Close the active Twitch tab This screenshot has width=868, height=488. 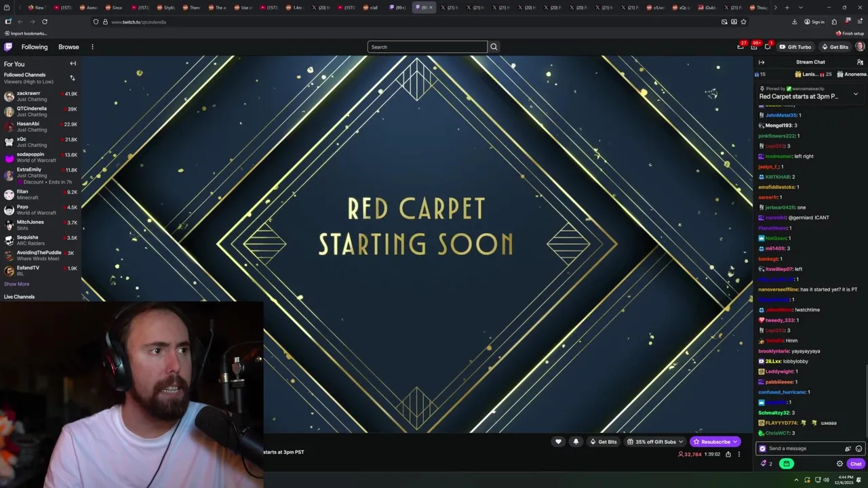tap(431, 7)
